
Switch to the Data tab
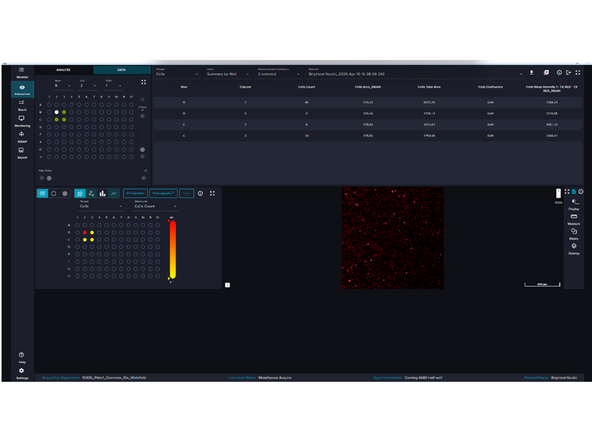122,70
